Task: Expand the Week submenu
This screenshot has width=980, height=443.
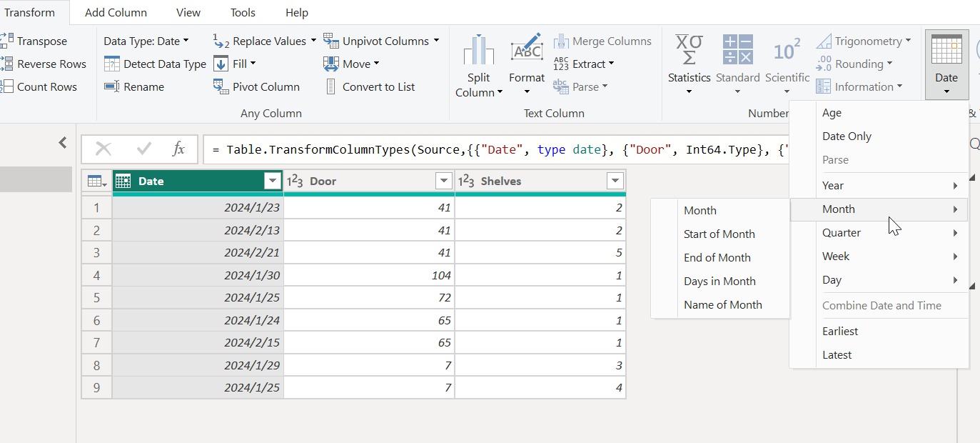Action: pyautogui.click(x=955, y=257)
